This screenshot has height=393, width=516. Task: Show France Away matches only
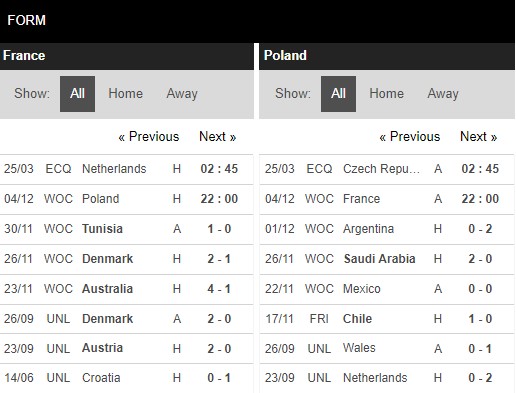[x=182, y=94]
